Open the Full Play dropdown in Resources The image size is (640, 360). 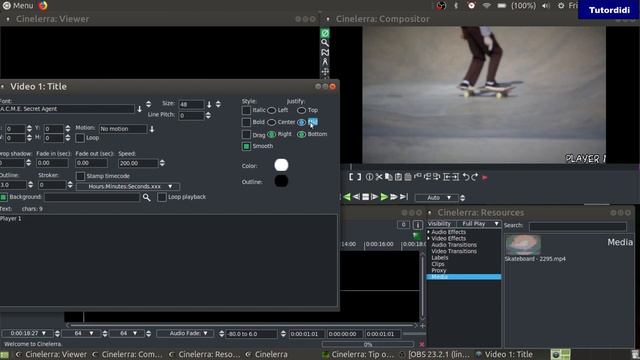click(x=480, y=224)
